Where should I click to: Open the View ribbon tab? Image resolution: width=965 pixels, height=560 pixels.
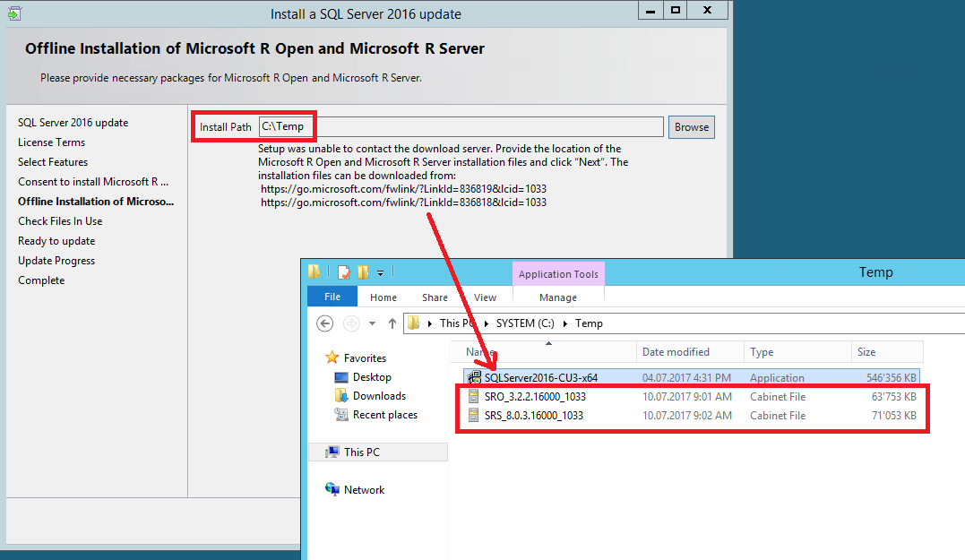pos(485,297)
